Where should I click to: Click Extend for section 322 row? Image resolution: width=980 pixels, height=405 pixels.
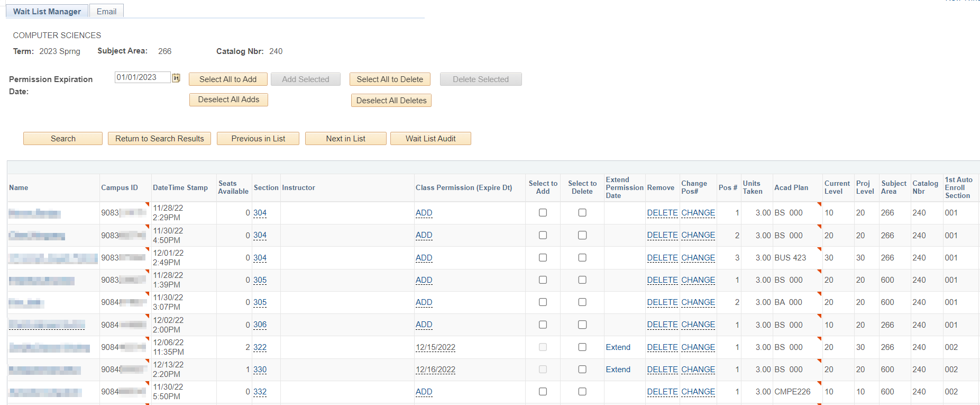tap(618, 347)
